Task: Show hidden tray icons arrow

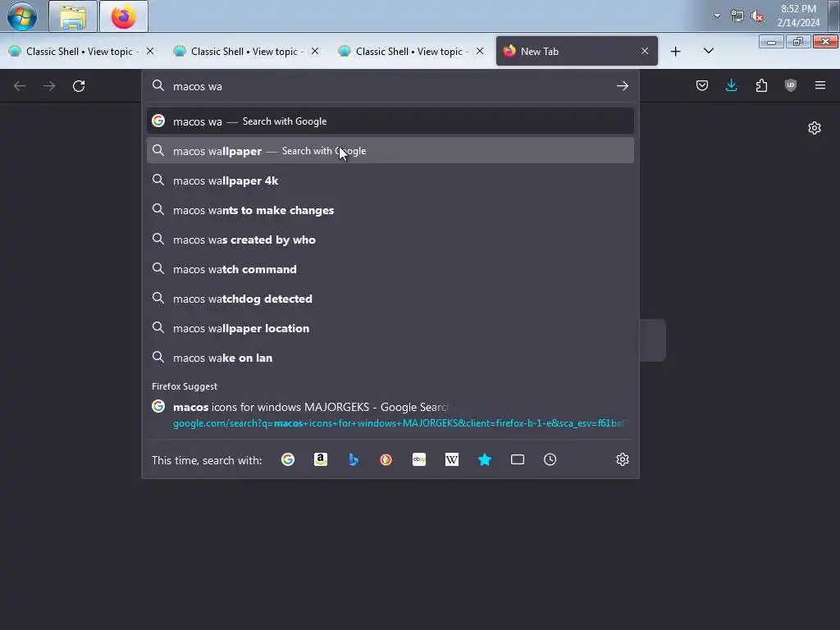Action: click(x=717, y=16)
